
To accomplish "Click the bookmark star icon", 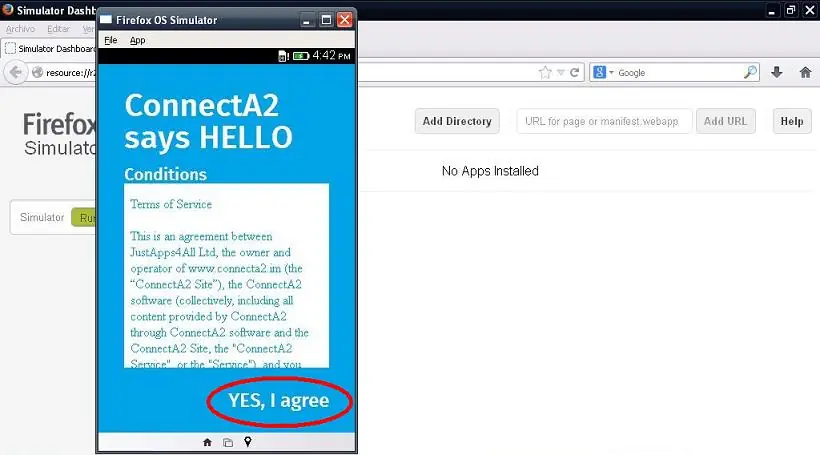I will [x=545, y=73].
